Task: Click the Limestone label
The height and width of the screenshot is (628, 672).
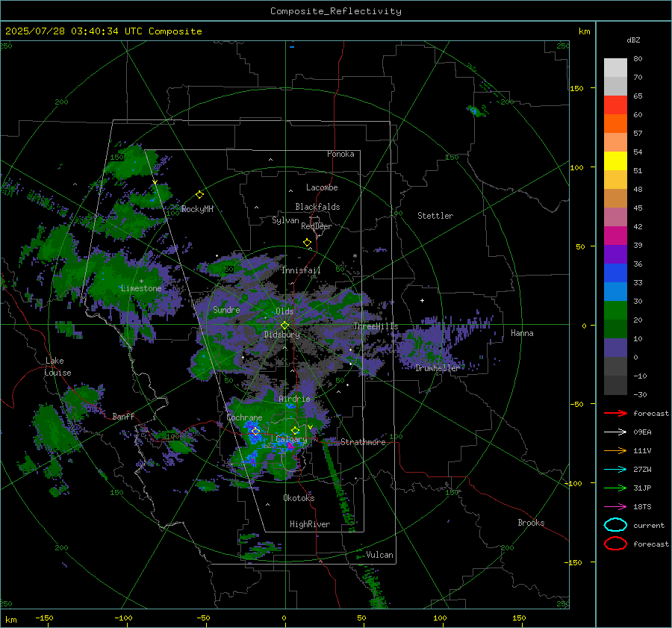Action: tap(141, 288)
